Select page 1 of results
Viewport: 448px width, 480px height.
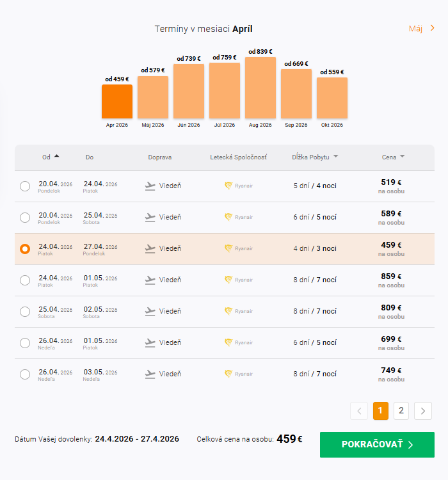click(381, 411)
